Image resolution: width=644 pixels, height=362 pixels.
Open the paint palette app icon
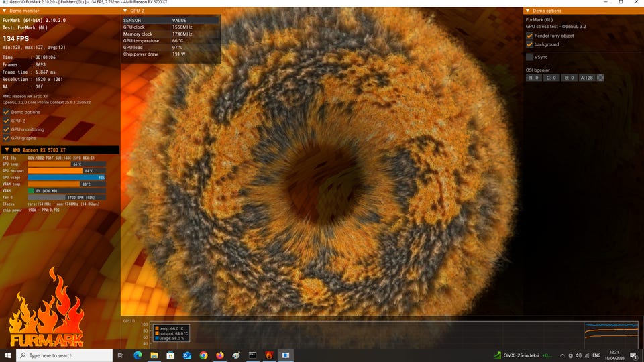pyautogui.click(x=236, y=355)
